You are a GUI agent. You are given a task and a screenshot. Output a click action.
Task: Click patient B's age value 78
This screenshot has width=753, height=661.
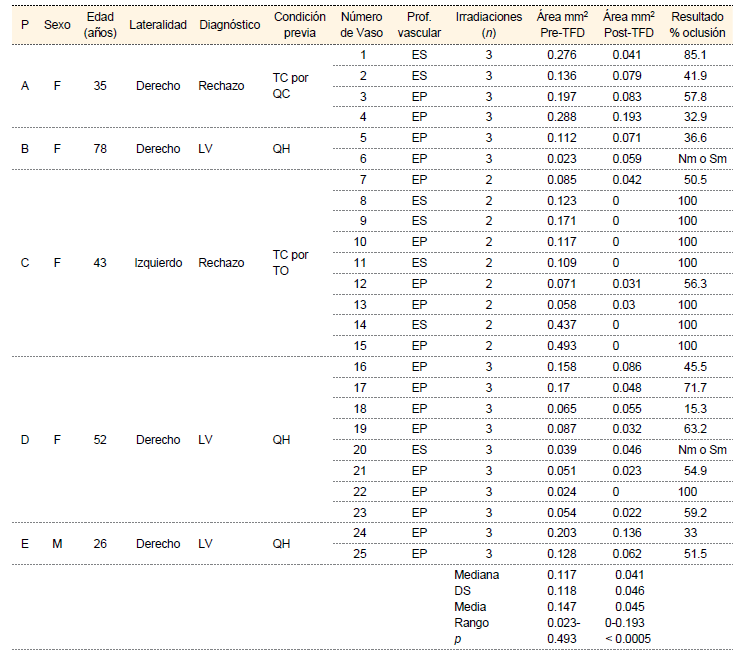point(100,147)
